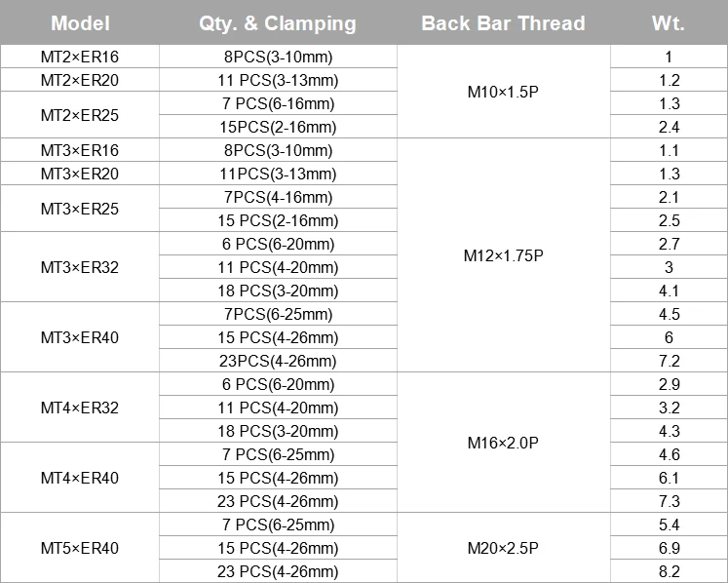728x583 pixels.
Task: Click the MT2×ER16 model cell
Action: click(x=80, y=57)
